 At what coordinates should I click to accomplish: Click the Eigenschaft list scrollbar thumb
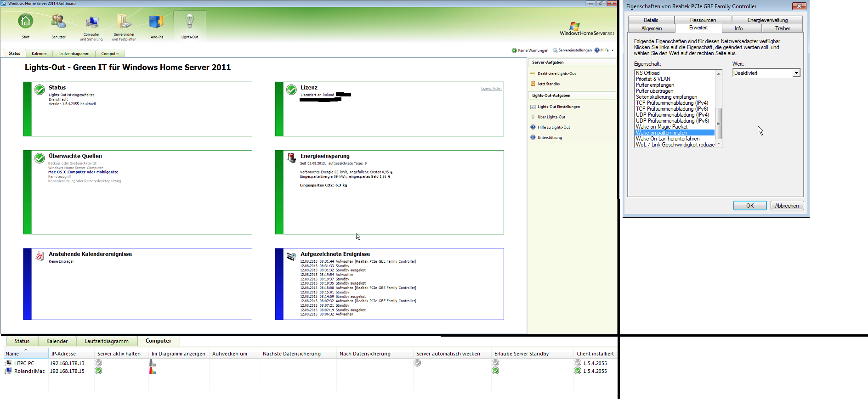coord(719,123)
